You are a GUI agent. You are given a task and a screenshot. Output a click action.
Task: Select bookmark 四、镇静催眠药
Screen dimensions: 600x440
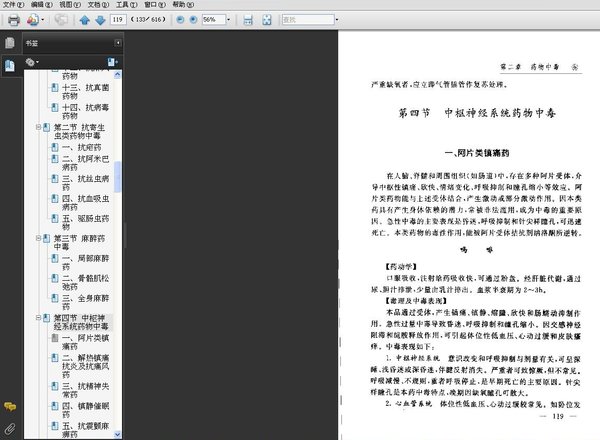pos(86,410)
